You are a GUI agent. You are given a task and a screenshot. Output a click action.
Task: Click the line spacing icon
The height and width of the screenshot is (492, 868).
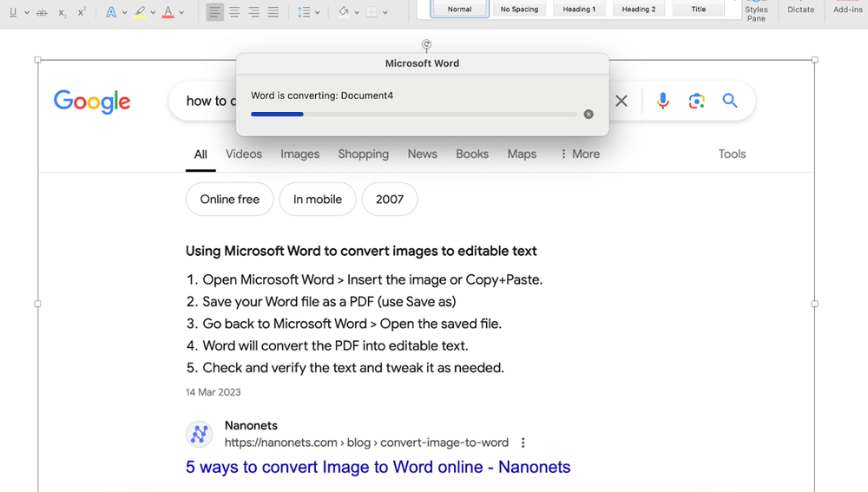[304, 12]
